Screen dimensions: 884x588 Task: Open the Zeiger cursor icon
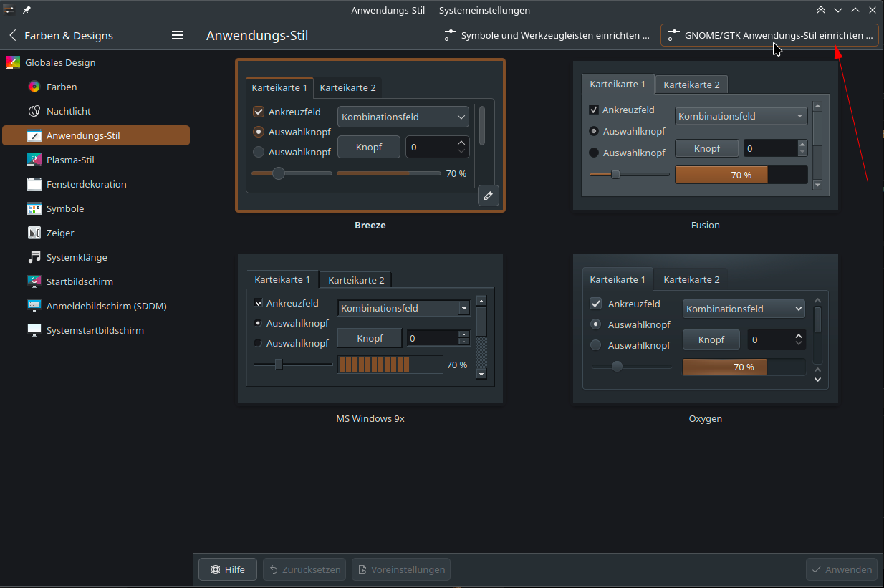pyautogui.click(x=34, y=233)
